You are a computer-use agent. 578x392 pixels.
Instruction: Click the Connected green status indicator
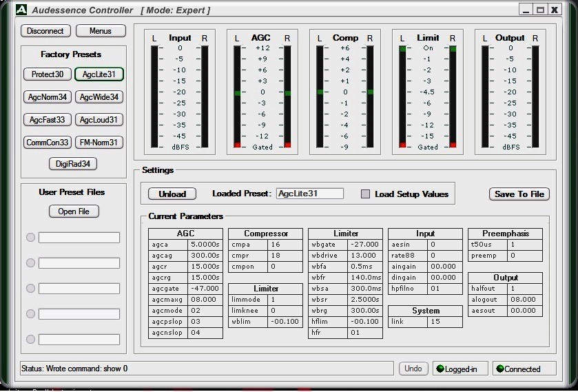pyautogui.click(x=500, y=369)
